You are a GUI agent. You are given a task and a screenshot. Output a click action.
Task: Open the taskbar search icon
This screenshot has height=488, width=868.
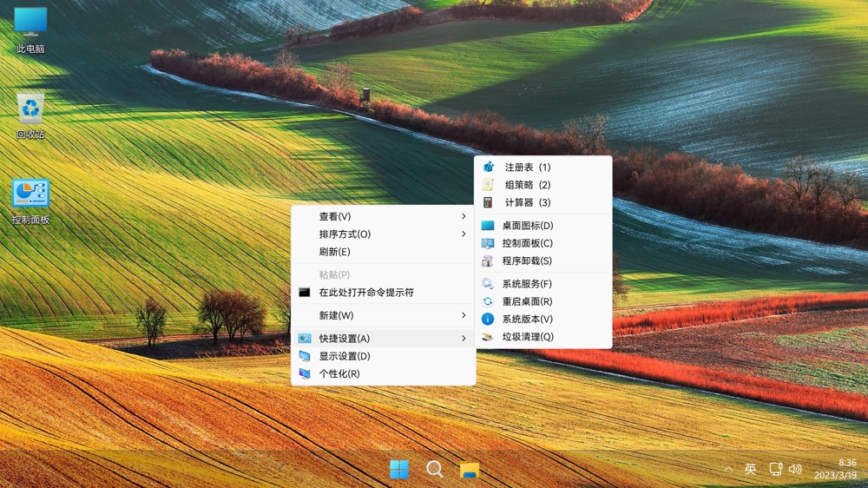coord(435,470)
